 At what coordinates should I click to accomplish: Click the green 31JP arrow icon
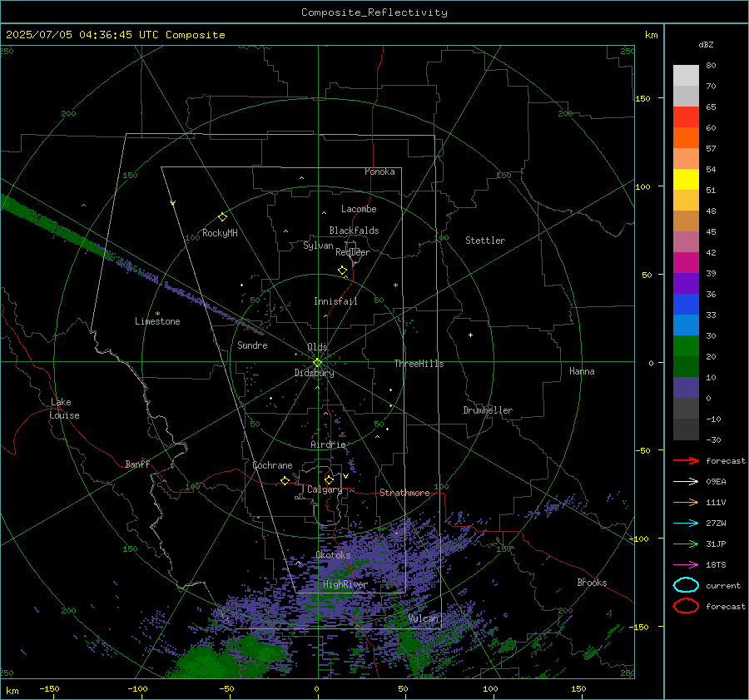tap(686, 544)
